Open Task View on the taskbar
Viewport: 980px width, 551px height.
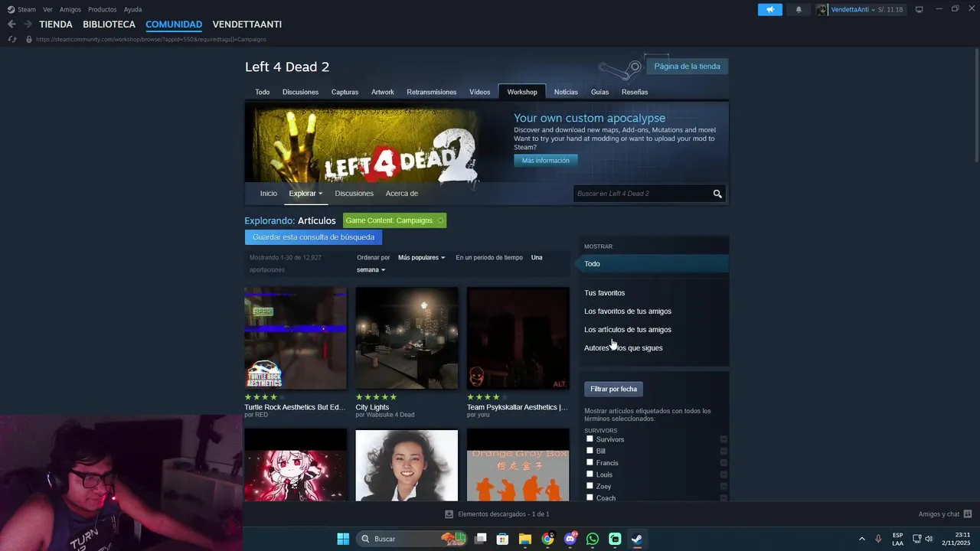pos(481,539)
